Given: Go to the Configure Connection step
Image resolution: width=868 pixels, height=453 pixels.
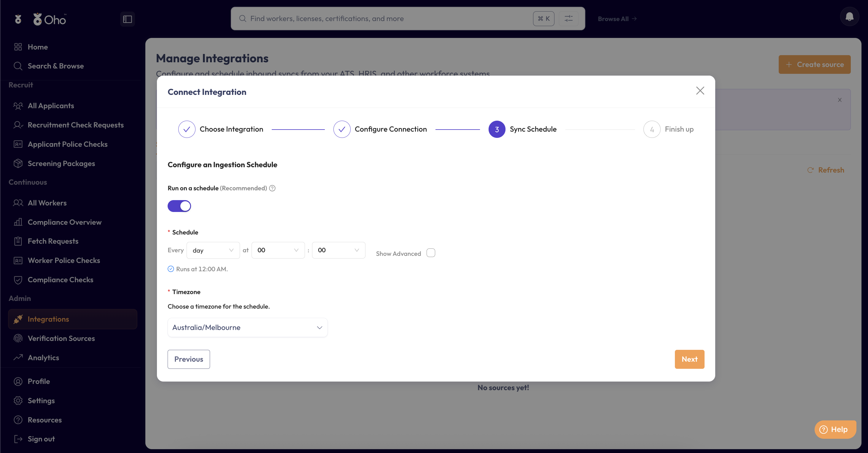Looking at the screenshot, I should [x=380, y=129].
